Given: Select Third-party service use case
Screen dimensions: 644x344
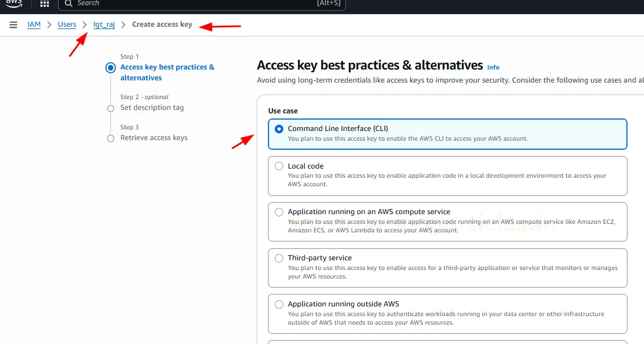Looking at the screenshot, I should point(279,258).
